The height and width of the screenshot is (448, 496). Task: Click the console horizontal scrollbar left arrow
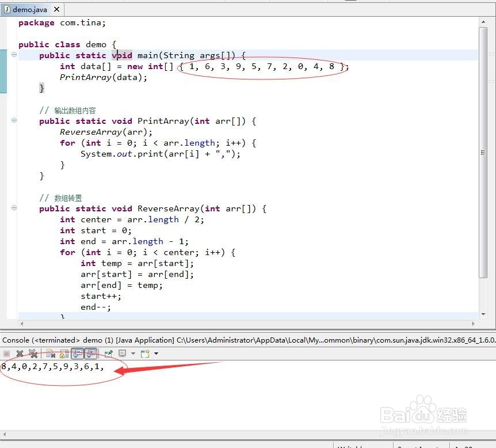[5, 434]
